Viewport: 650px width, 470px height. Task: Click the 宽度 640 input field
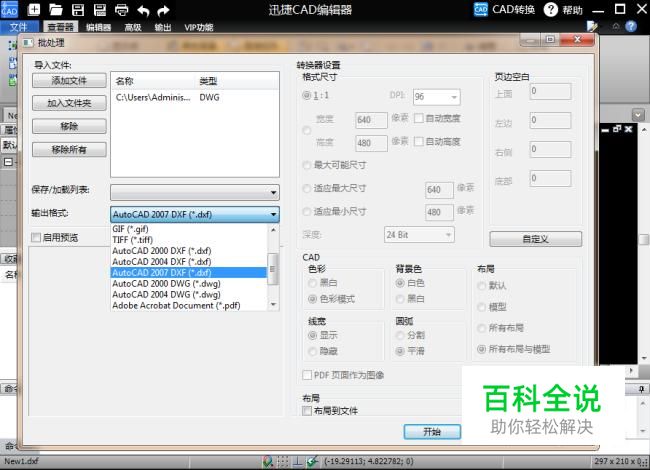(371, 120)
